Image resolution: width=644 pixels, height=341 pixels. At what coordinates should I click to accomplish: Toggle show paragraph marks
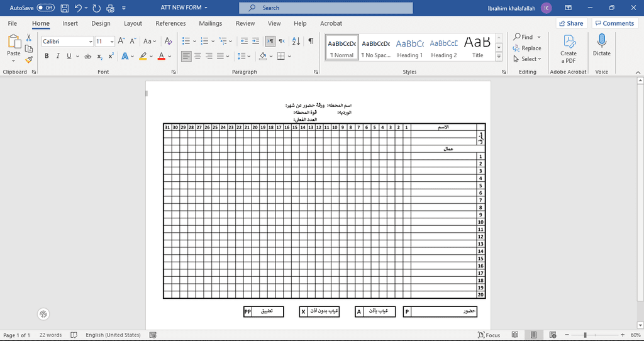(x=311, y=42)
